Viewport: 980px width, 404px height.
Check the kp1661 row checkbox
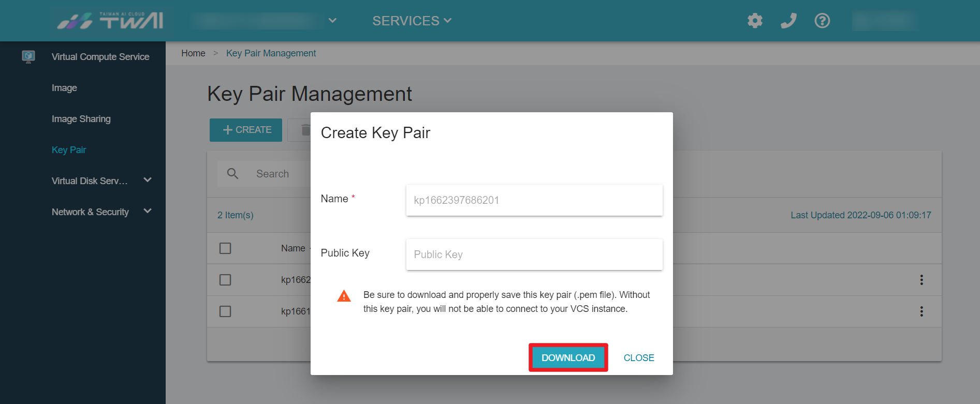pos(225,311)
